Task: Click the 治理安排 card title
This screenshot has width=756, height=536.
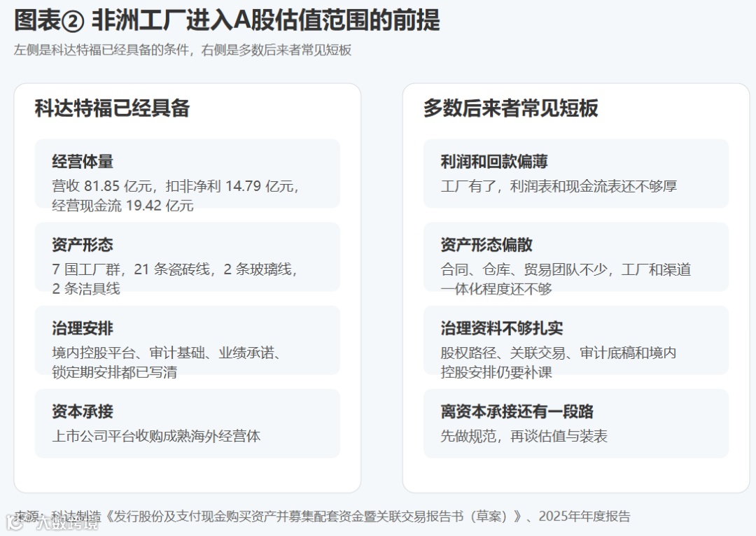Action: coord(83,328)
